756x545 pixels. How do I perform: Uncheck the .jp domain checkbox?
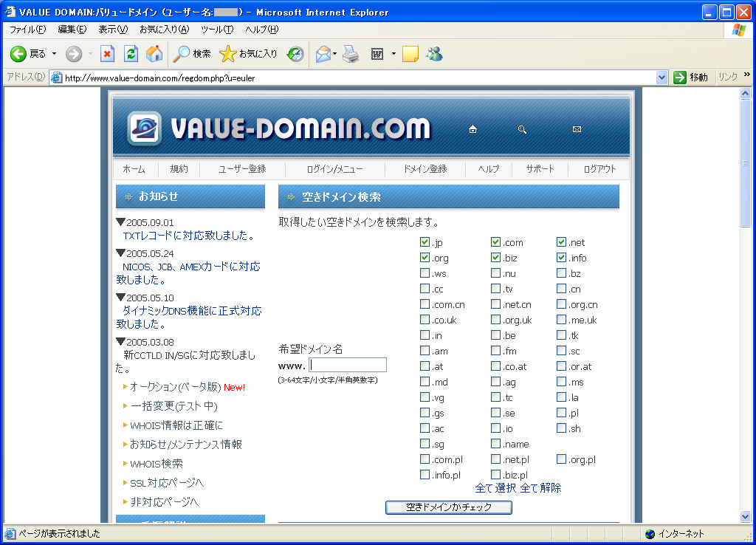425,242
